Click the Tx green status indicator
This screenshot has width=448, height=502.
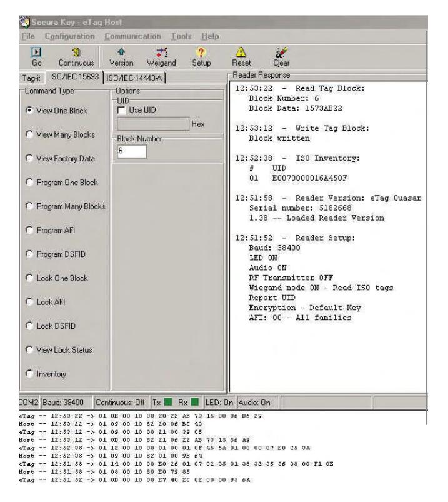click(x=168, y=402)
